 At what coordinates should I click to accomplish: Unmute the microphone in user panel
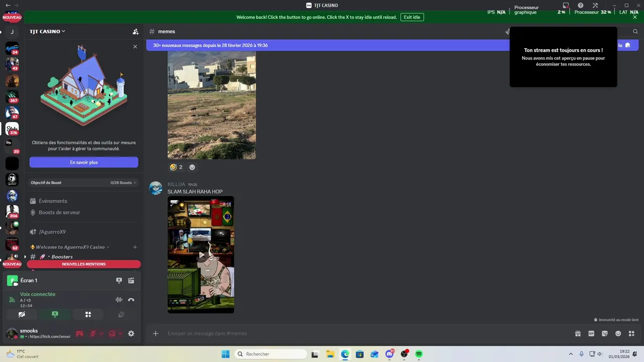[93, 333]
